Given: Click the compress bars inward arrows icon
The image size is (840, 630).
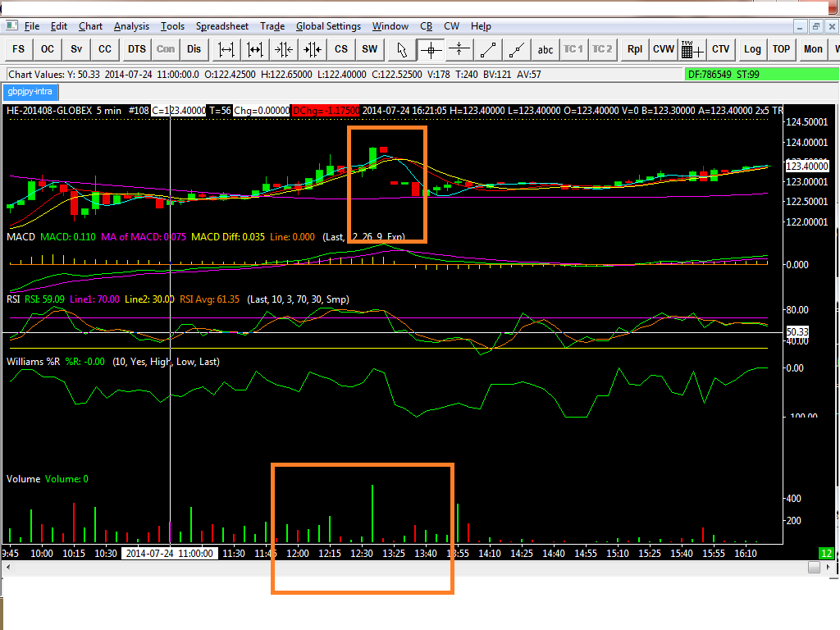Looking at the screenshot, I should 313,50.
